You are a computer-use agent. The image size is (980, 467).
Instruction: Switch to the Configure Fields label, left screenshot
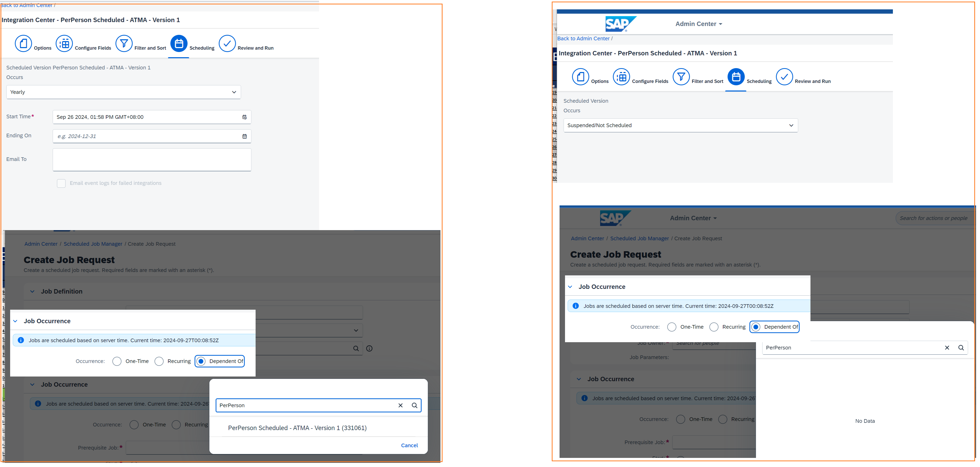(93, 48)
